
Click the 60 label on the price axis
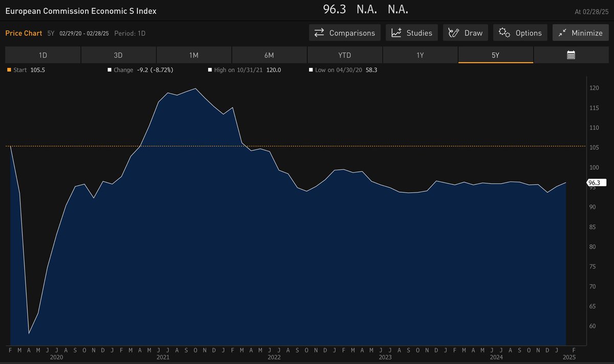tap(592, 326)
